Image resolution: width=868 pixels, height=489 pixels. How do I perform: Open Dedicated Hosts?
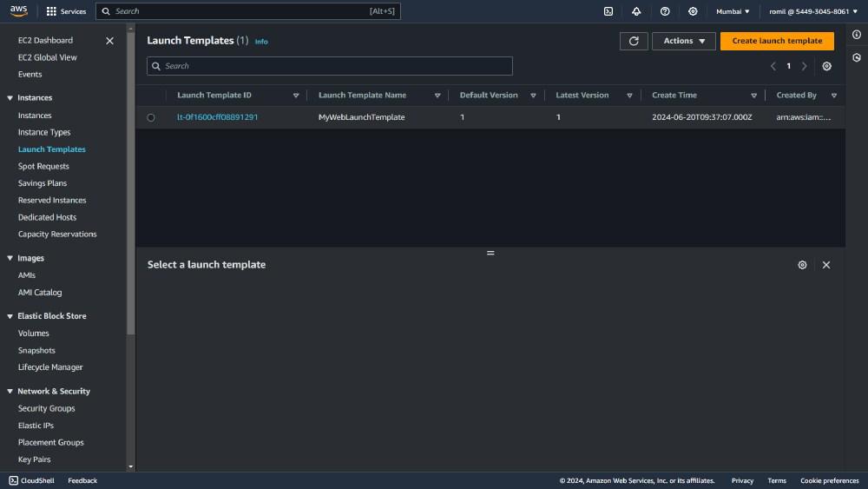[x=47, y=217]
